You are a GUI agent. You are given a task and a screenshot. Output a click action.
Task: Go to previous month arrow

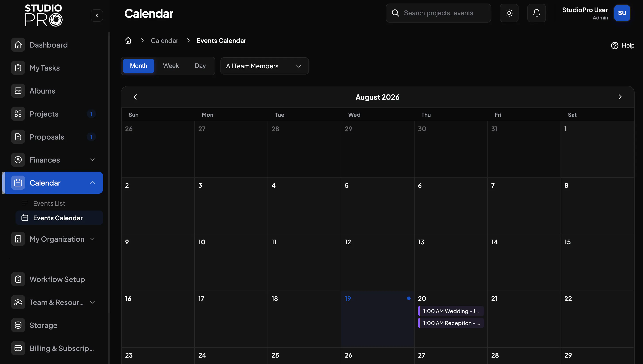(135, 97)
